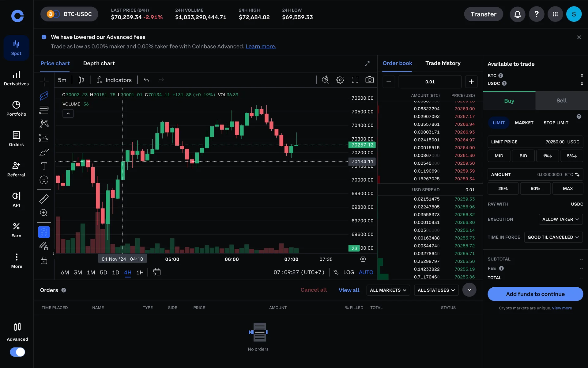Open the notifications bell

point(517,14)
